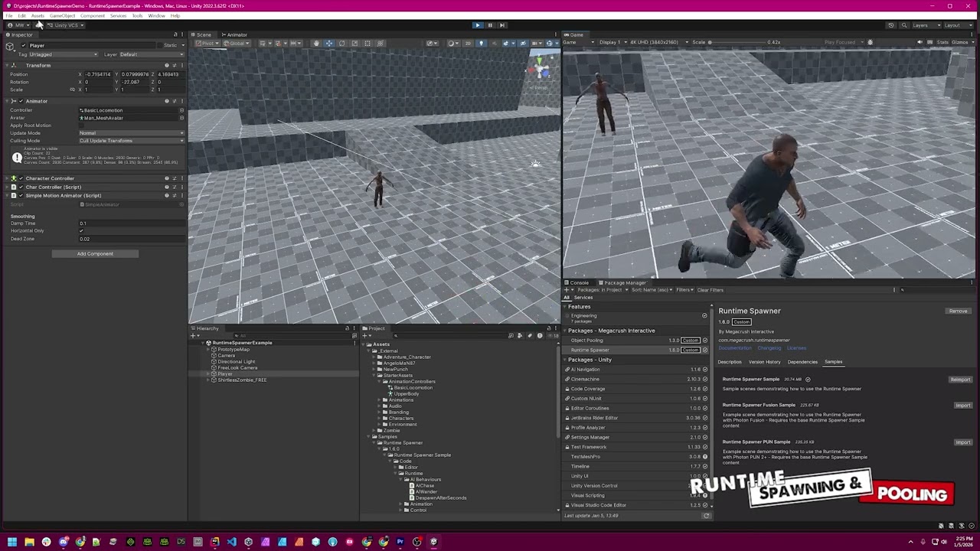Open Character Controller context menu dots
Viewport: 980px width, 551px height.
tap(181, 178)
